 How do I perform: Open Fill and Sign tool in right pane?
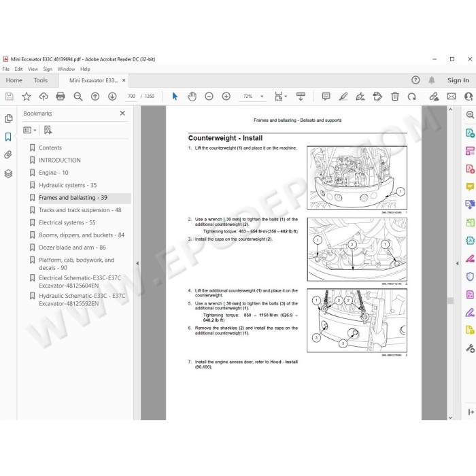click(470, 312)
